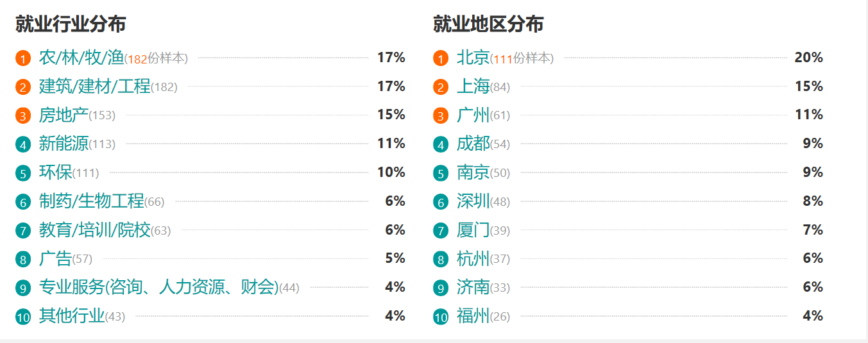Click rank 1 badge beside 农/林/牧/渔
Image resolution: width=868 pixels, height=343 pixels.
23,58
